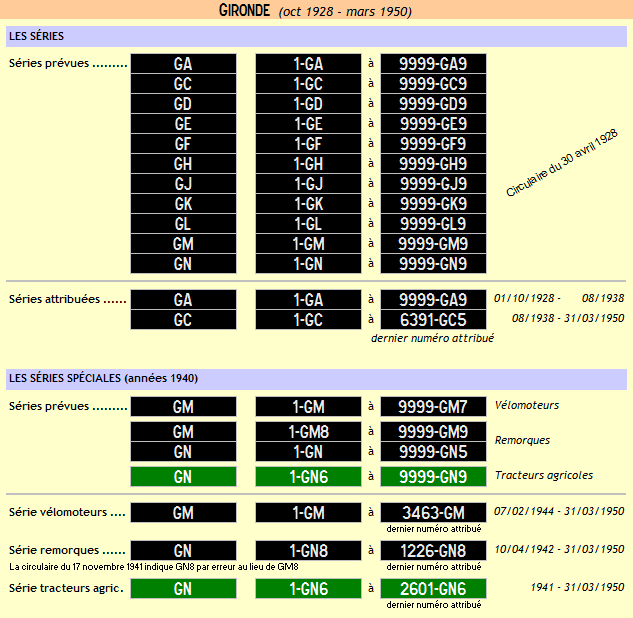Click the Circulaire du 30 avril 1928 note
The image size is (633, 618).
point(562,163)
